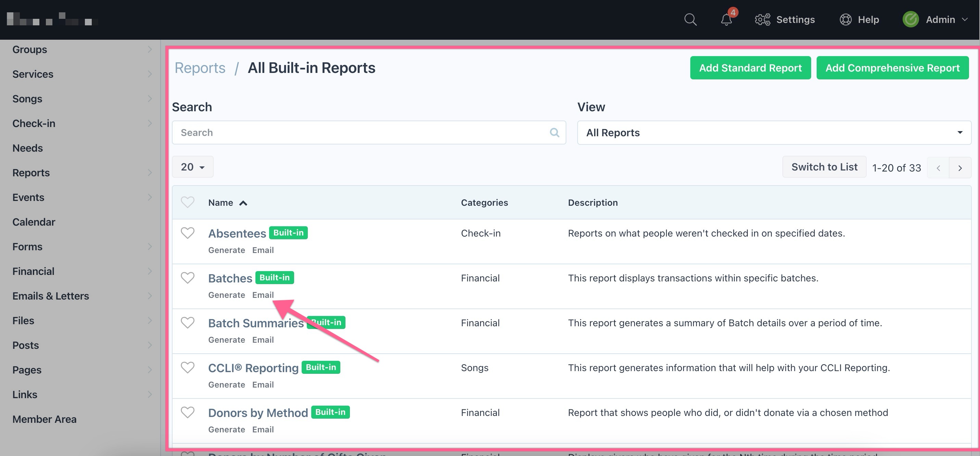Expand the Songs sidebar chevron
Screen dimensions: 980x456
click(150, 99)
